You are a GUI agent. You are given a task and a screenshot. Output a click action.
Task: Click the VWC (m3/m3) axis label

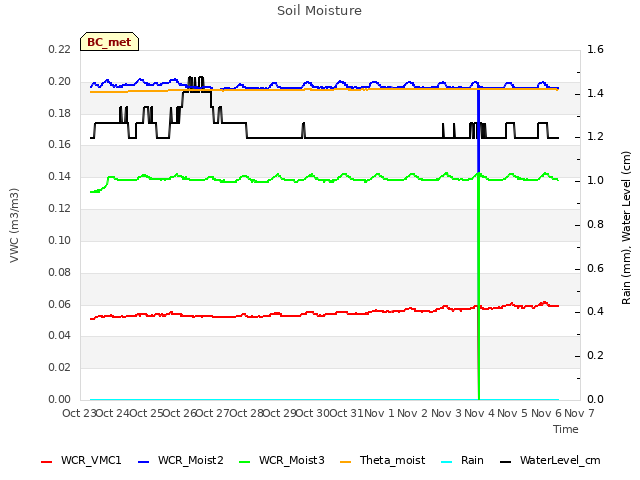(x=14, y=225)
